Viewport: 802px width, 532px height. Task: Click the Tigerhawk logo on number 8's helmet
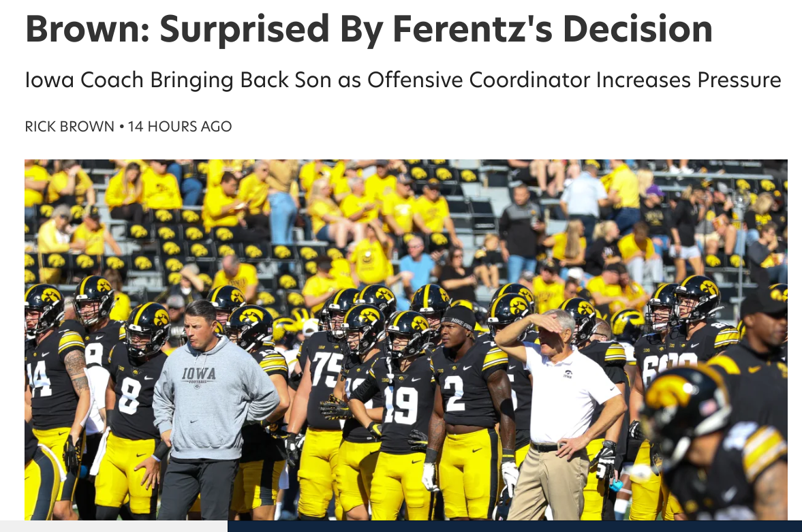coord(161,318)
